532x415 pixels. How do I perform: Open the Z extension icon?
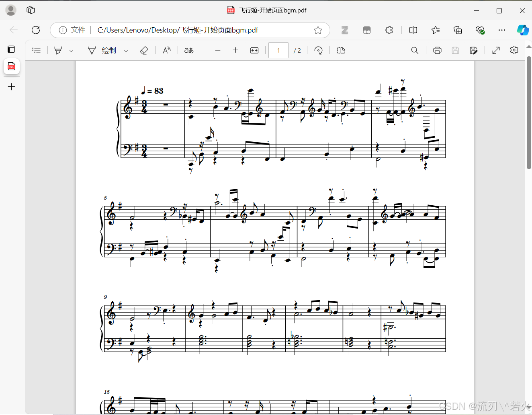pyautogui.click(x=345, y=30)
